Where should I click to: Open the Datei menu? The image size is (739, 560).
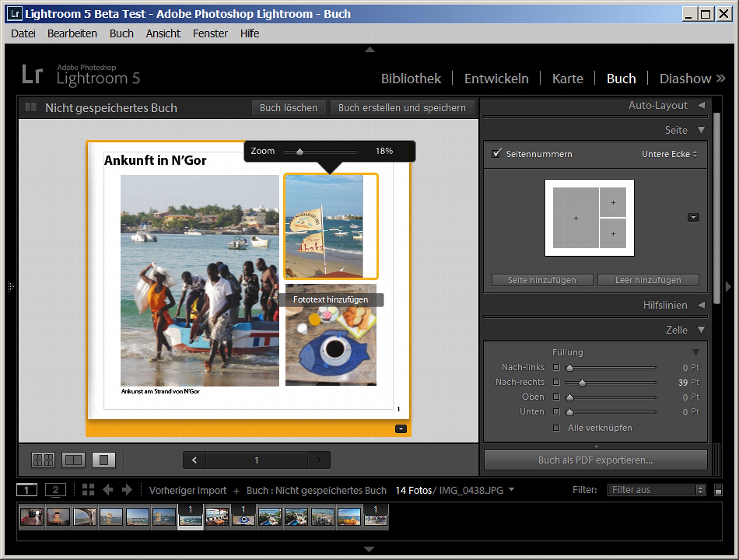tap(23, 34)
